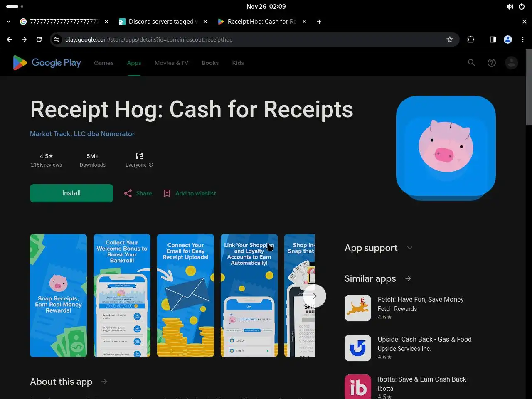
Task: Select the Apps section
Action: point(134,63)
